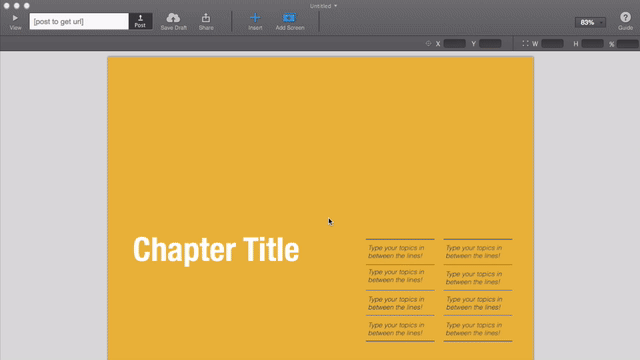Screen dimensions: 640x360
Task: Click the post to get url field
Action: pos(79,21)
